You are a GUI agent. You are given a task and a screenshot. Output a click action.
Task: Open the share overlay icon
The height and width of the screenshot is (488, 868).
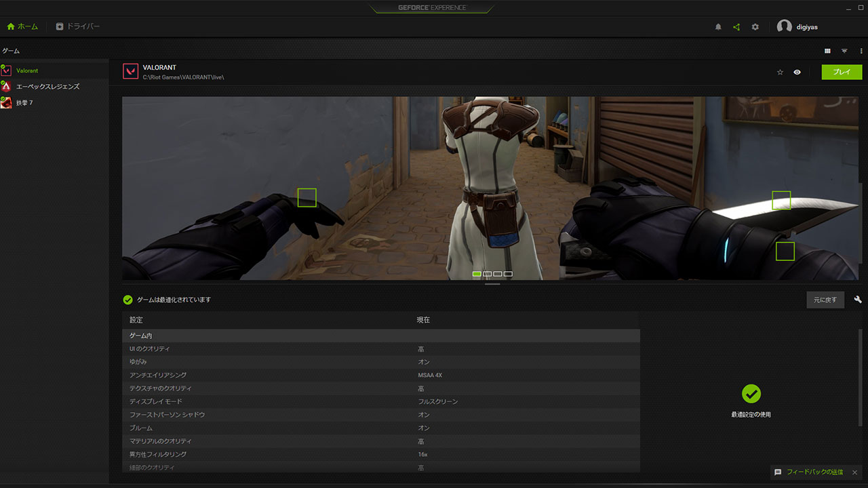tap(736, 27)
